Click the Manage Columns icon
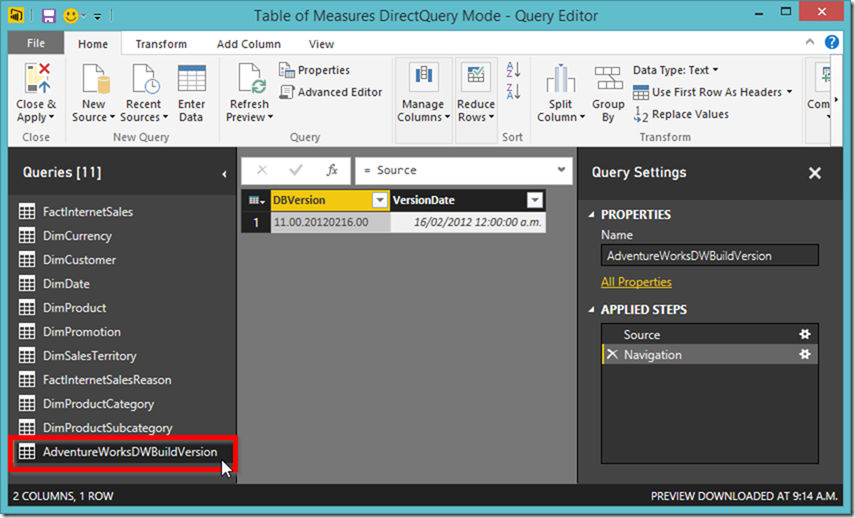 point(424,77)
